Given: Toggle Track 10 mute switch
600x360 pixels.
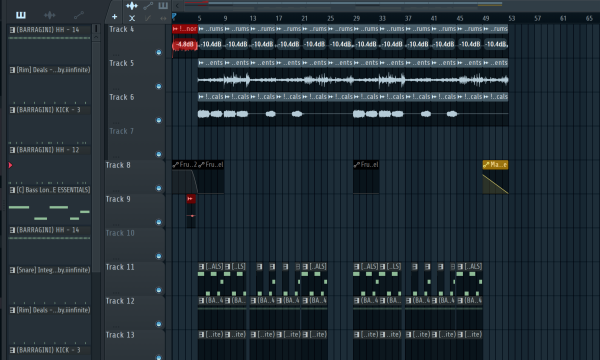Looking at the screenshot, I should (159, 256).
